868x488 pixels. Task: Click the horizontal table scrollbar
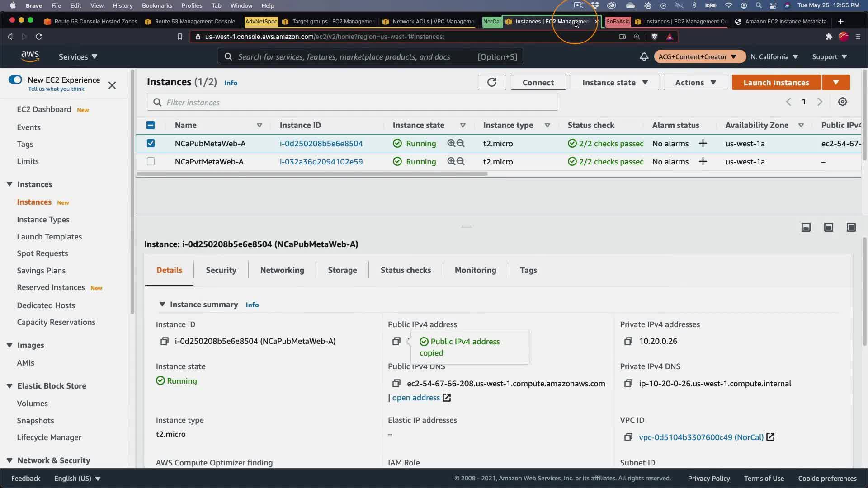(312, 174)
